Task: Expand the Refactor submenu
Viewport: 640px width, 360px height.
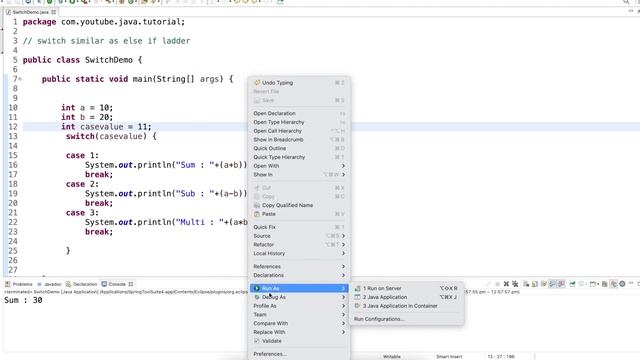Action: click(x=299, y=244)
